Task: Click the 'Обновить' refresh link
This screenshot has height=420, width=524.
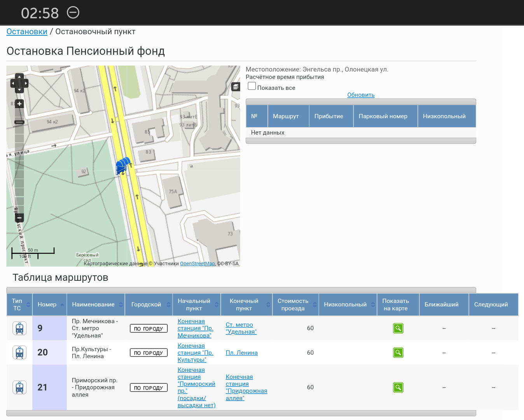Action: click(361, 95)
